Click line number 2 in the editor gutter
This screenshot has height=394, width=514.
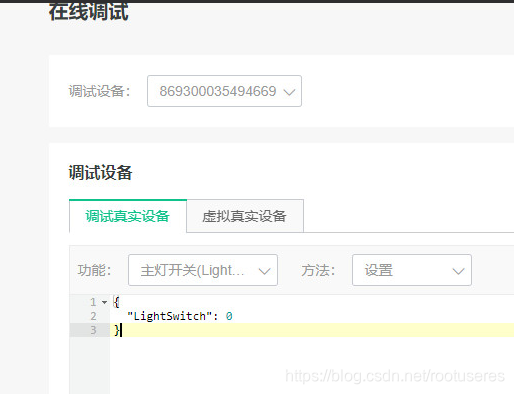[93, 316]
